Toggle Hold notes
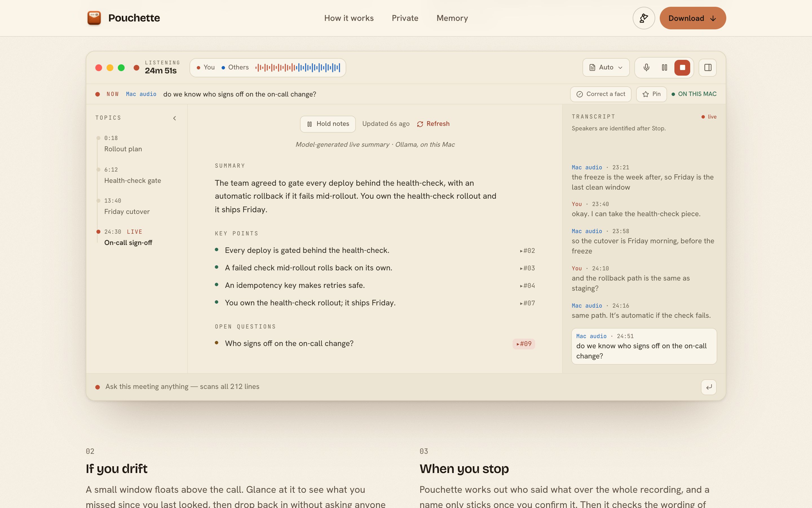This screenshot has width=812, height=508. pos(328,124)
